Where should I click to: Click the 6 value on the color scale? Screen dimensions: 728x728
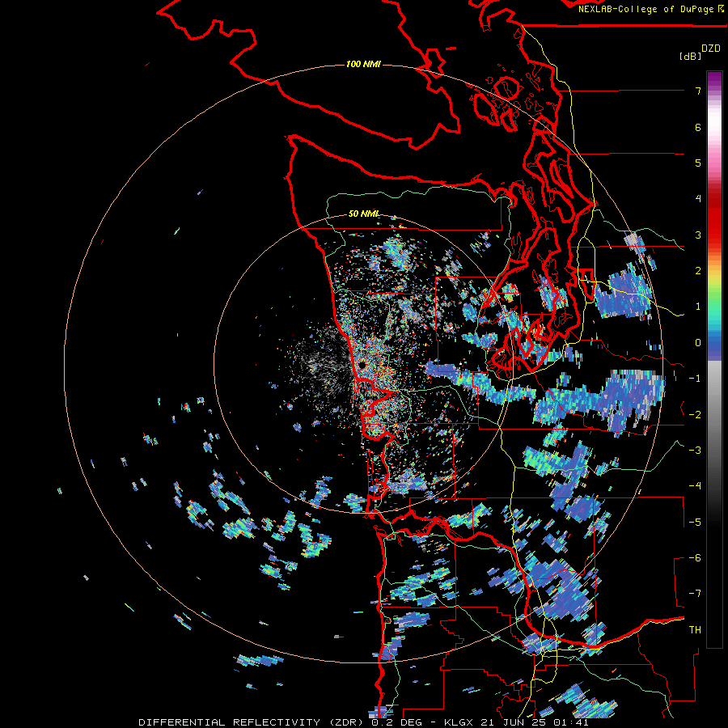pos(698,127)
